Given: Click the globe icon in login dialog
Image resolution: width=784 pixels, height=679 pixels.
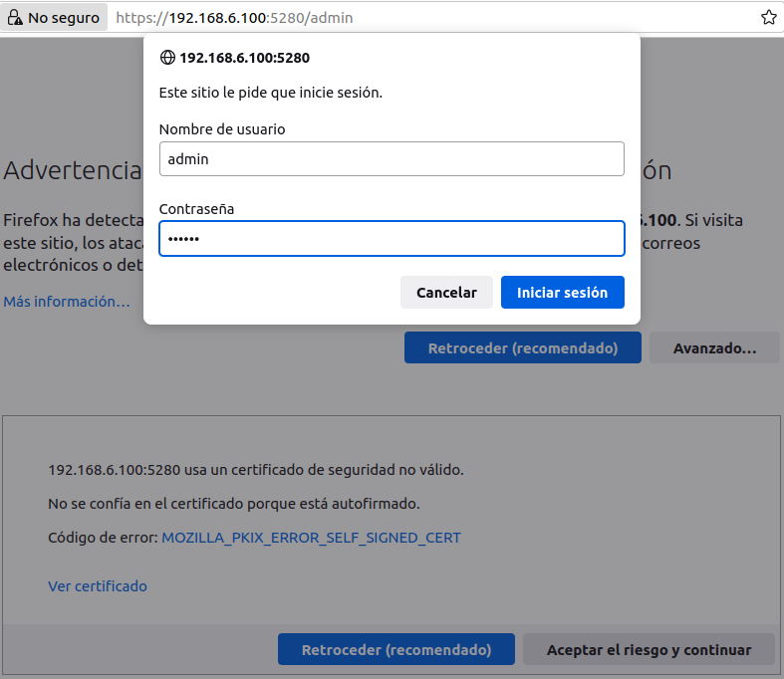Looking at the screenshot, I should (167, 58).
